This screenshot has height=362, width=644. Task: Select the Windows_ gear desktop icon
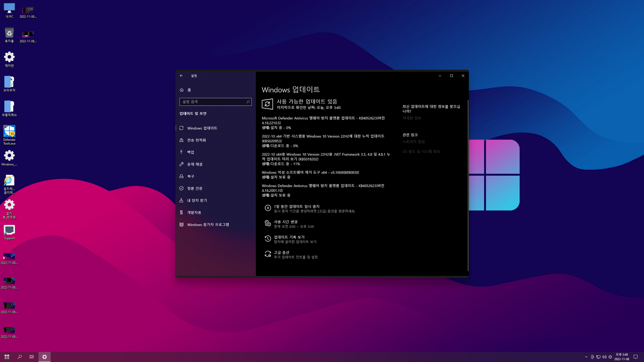pyautogui.click(x=9, y=158)
